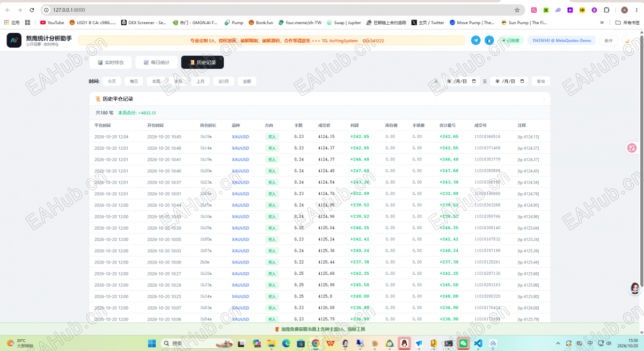The height and width of the screenshot is (351, 644).
Task: Open the YouTube bookmark
Action: pyautogui.click(x=52, y=23)
